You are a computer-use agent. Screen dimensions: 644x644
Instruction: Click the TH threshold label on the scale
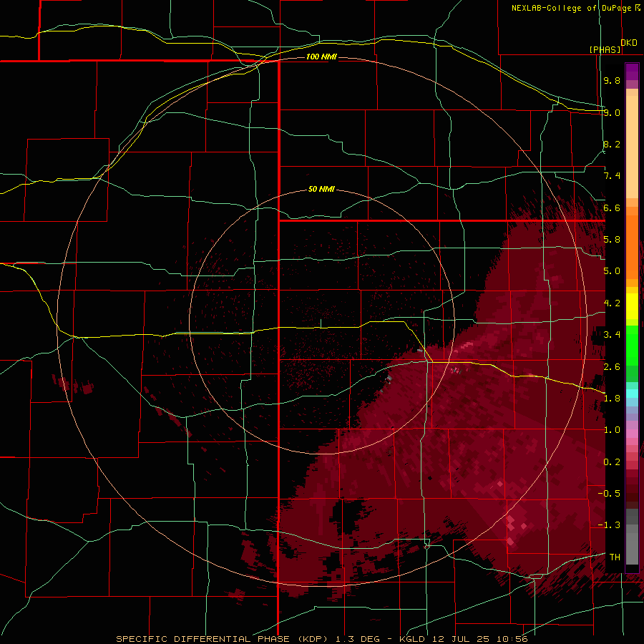[615, 557]
